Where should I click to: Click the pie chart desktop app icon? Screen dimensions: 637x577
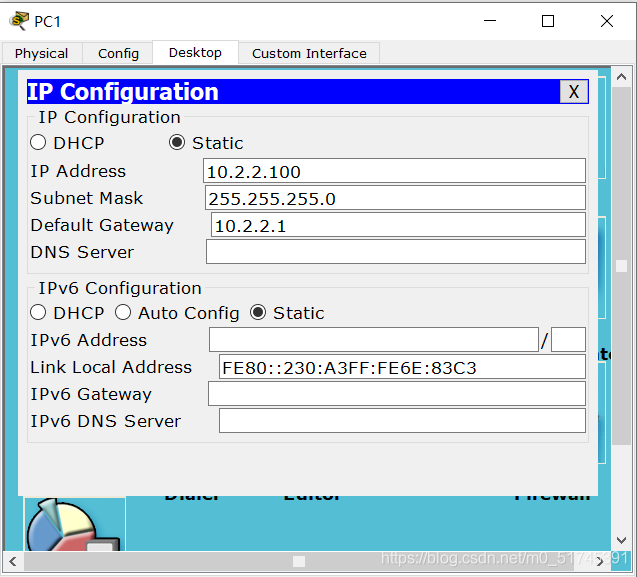coord(74,525)
